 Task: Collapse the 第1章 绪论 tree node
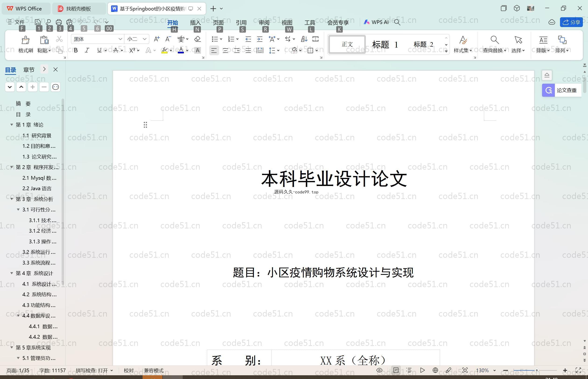[12, 125]
